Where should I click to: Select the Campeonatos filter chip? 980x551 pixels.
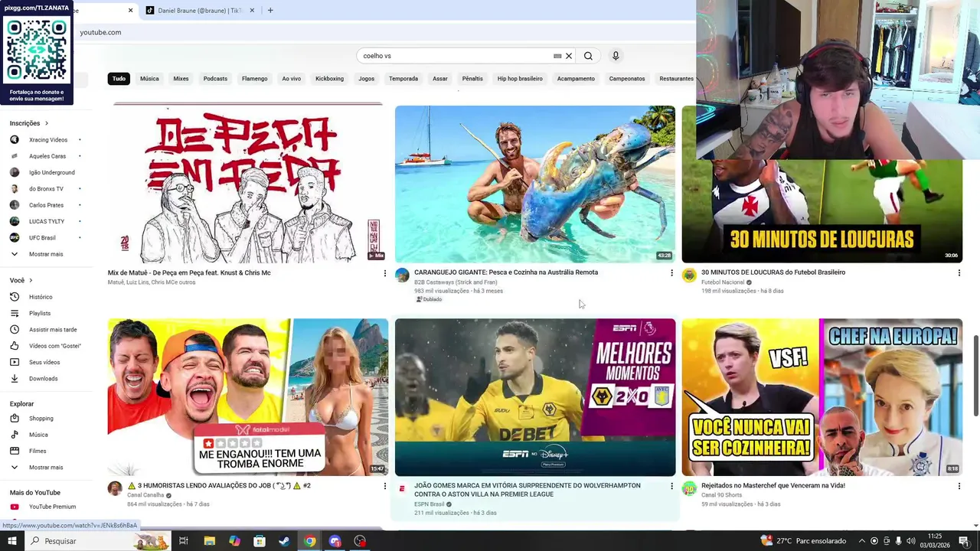point(627,79)
